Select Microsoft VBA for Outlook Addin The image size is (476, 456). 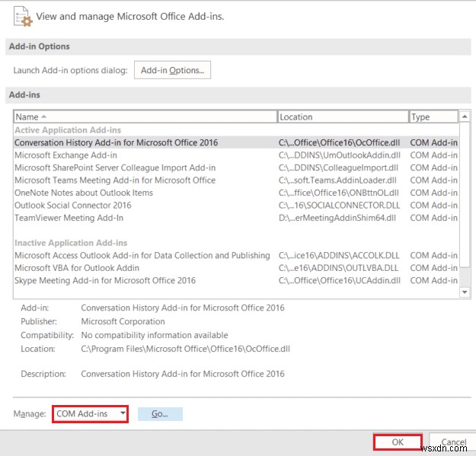coord(236,268)
